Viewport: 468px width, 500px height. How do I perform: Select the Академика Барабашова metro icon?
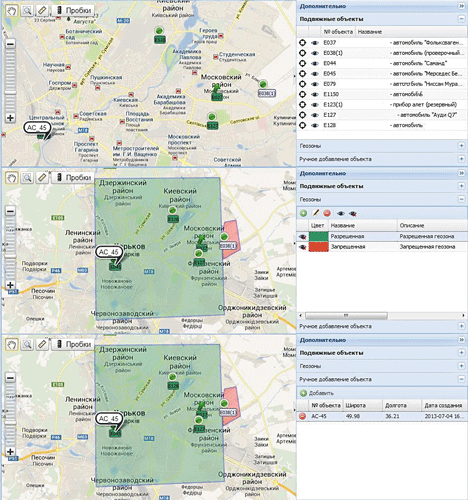pos(178,91)
